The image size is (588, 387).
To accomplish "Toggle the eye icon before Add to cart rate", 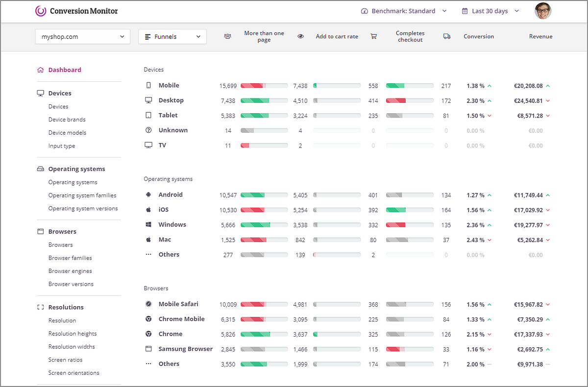I will point(301,36).
